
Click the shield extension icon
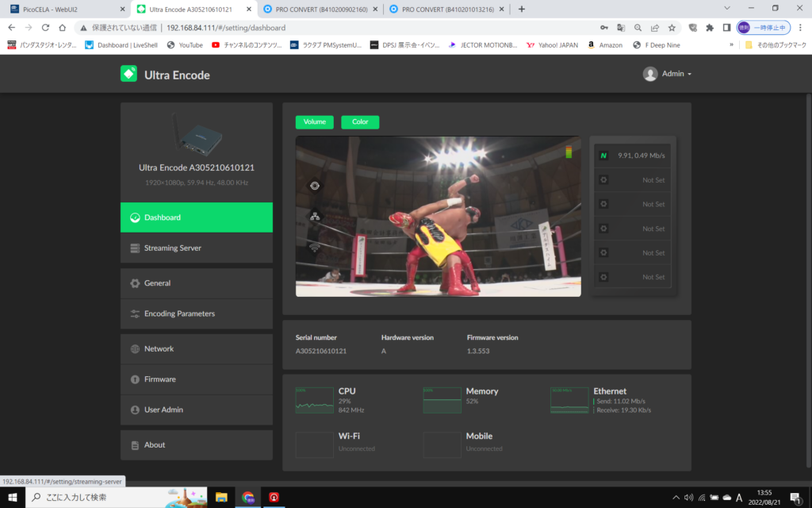(x=693, y=28)
